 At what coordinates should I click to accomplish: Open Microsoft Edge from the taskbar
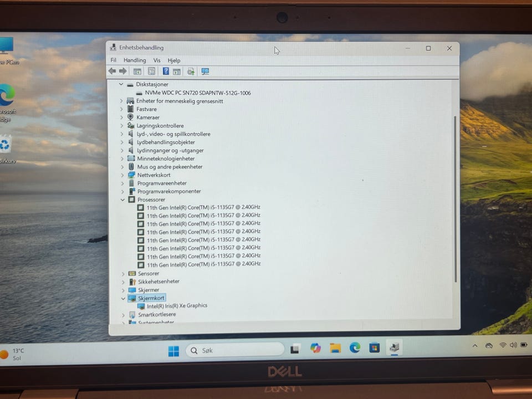coord(355,348)
